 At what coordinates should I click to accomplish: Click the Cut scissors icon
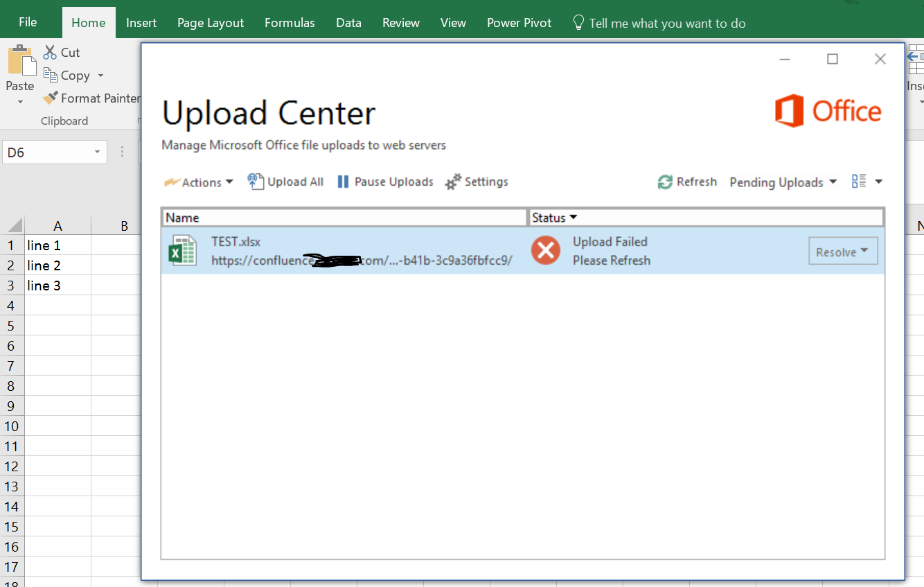point(50,52)
